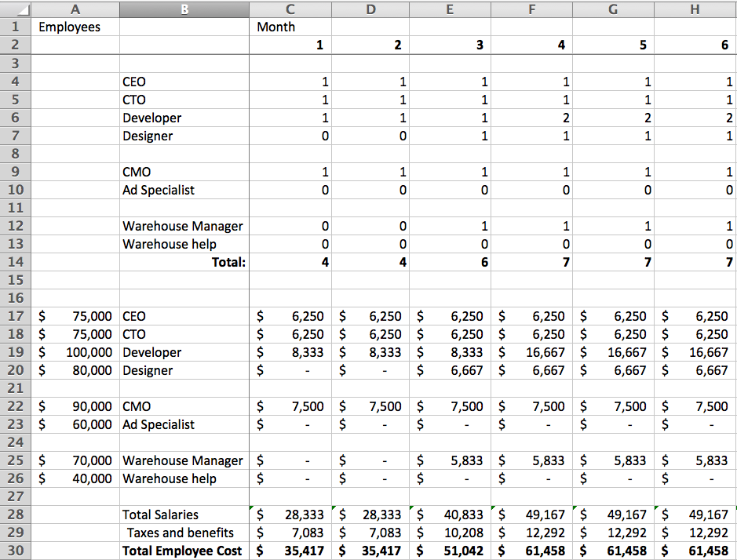
Task: Select month 3 total cost '51,042'
Action: 450,551
